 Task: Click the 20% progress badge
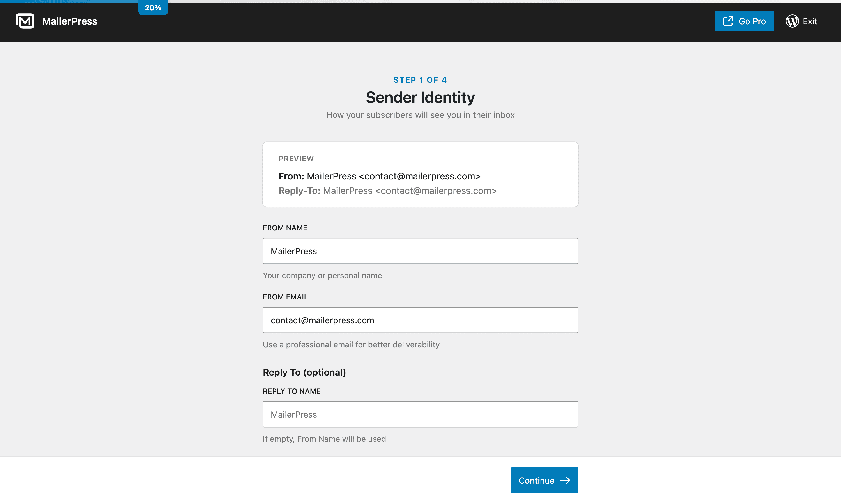pyautogui.click(x=153, y=8)
